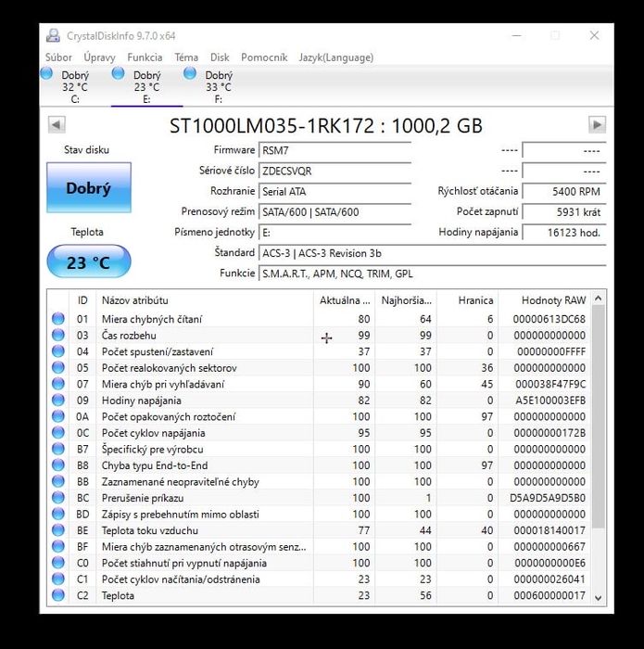The image size is (644, 649).
Task: Open the Úpravy menu
Action: tap(99, 57)
